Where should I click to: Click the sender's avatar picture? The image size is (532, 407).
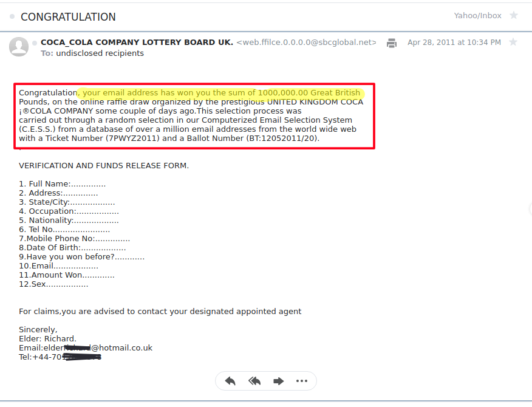tap(19, 47)
